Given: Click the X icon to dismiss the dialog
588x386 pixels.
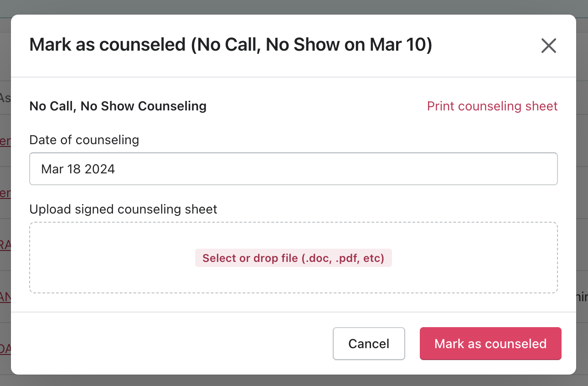Looking at the screenshot, I should 548,46.
